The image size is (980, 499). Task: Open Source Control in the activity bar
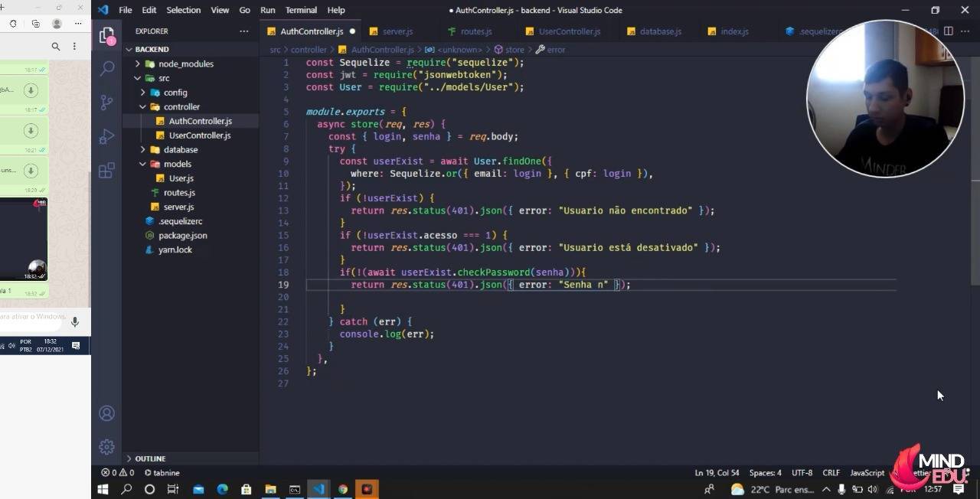[106, 100]
